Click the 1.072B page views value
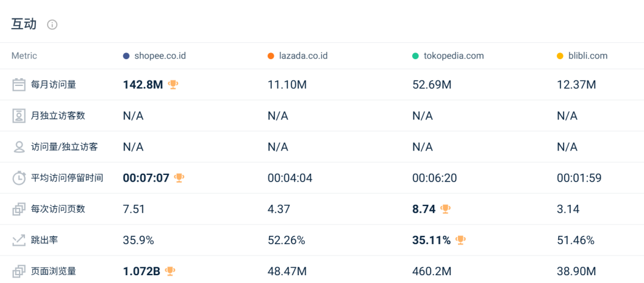 click(x=142, y=272)
